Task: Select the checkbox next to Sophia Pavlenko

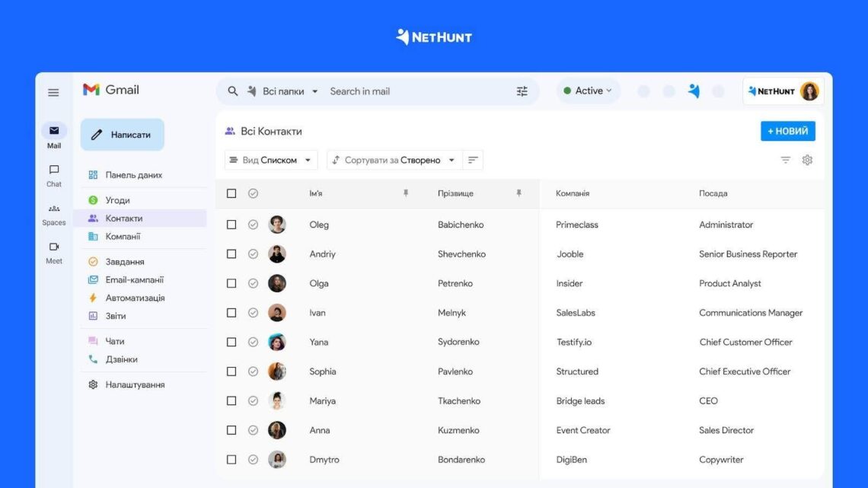Action: coord(231,372)
